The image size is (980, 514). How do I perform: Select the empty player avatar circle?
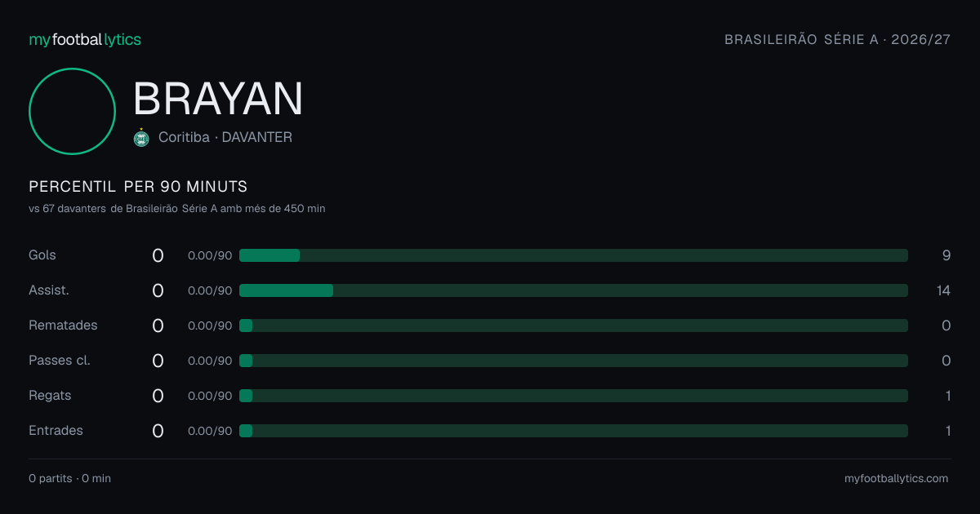(72, 111)
